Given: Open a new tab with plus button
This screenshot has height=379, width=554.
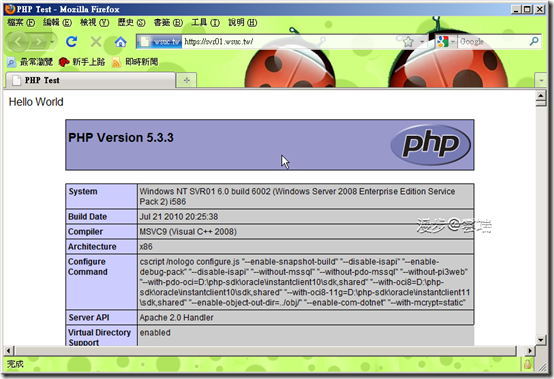Looking at the screenshot, I should (187, 81).
